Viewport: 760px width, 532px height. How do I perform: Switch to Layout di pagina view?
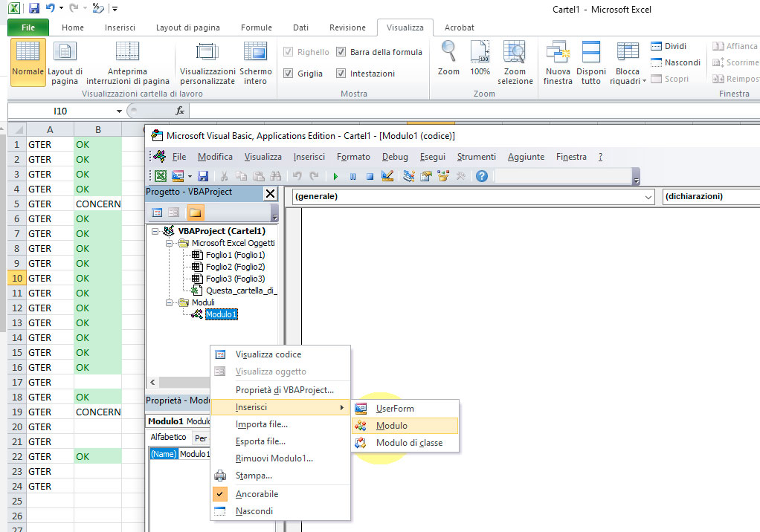pyautogui.click(x=65, y=62)
